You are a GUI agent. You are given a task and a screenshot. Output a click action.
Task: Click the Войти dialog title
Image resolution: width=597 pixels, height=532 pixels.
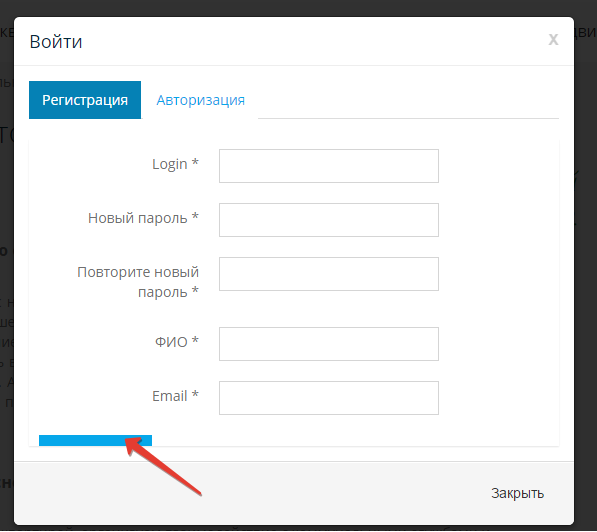pyautogui.click(x=56, y=42)
